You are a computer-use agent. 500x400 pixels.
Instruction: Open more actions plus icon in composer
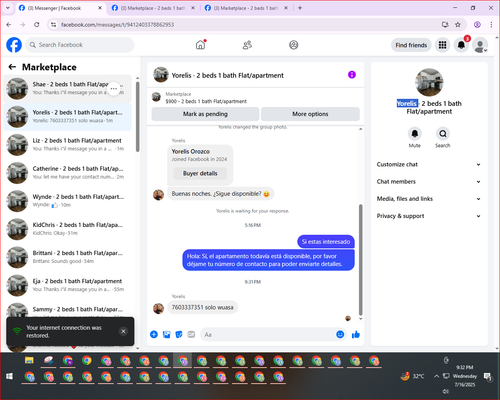click(x=154, y=334)
